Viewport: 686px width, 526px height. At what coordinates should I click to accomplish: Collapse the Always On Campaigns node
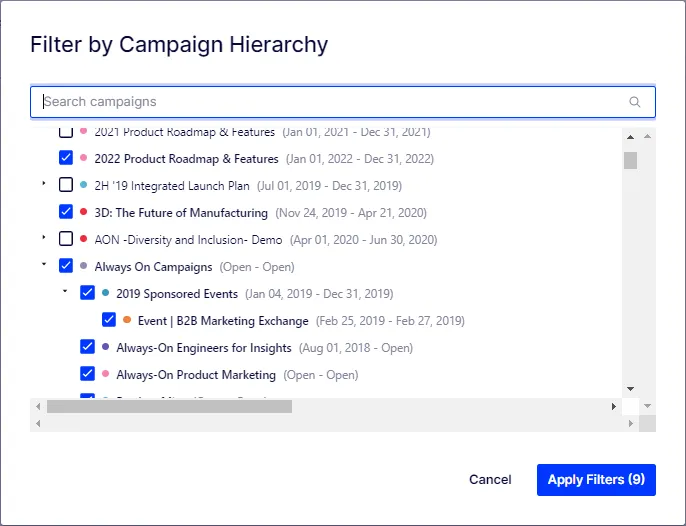pyautogui.click(x=44, y=264)
